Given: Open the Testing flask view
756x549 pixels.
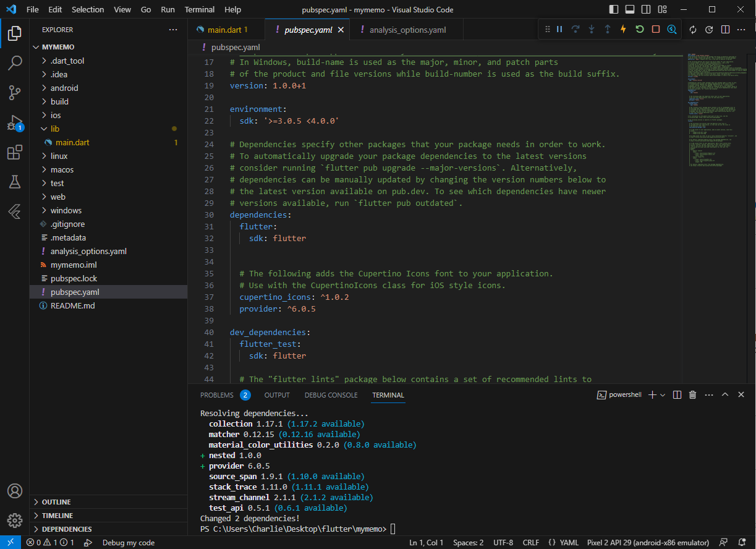Looking at the screenshot, I should click(15, 182).
